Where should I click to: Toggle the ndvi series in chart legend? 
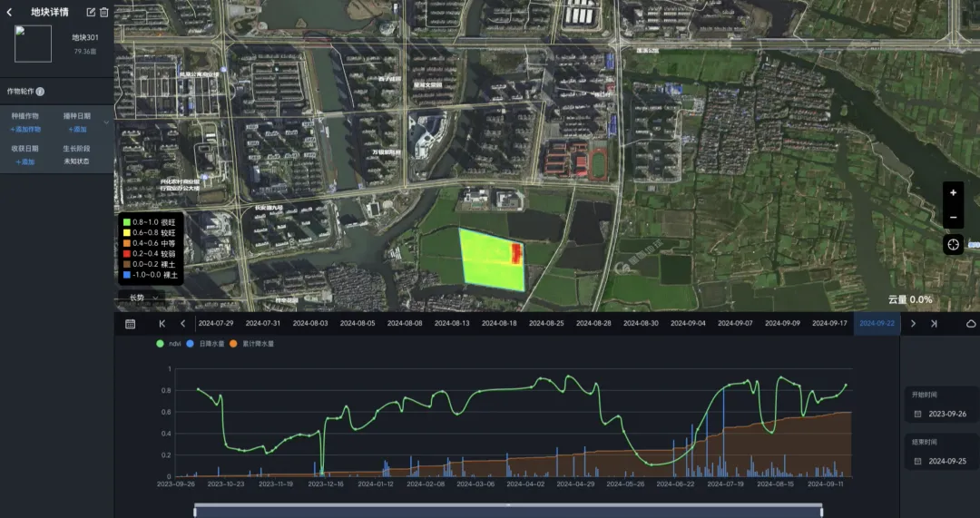point(170,345)
